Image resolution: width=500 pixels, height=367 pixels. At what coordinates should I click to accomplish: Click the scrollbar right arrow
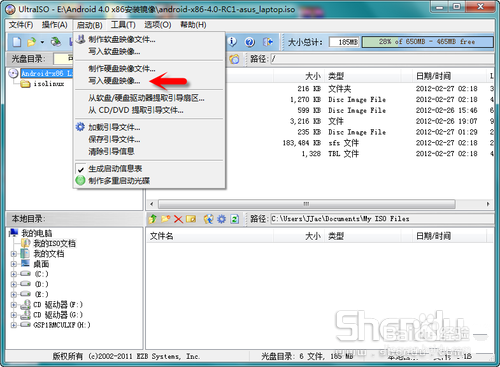488,204
